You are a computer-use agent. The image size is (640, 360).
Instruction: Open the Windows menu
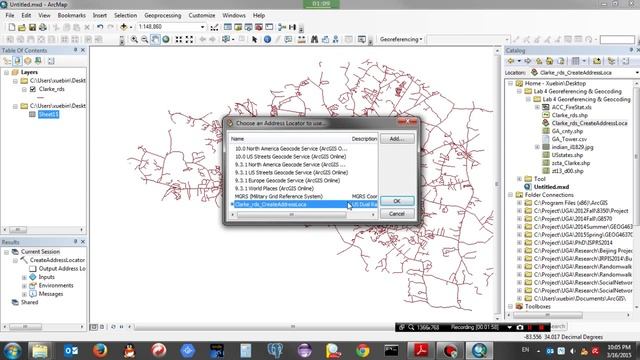234,15
